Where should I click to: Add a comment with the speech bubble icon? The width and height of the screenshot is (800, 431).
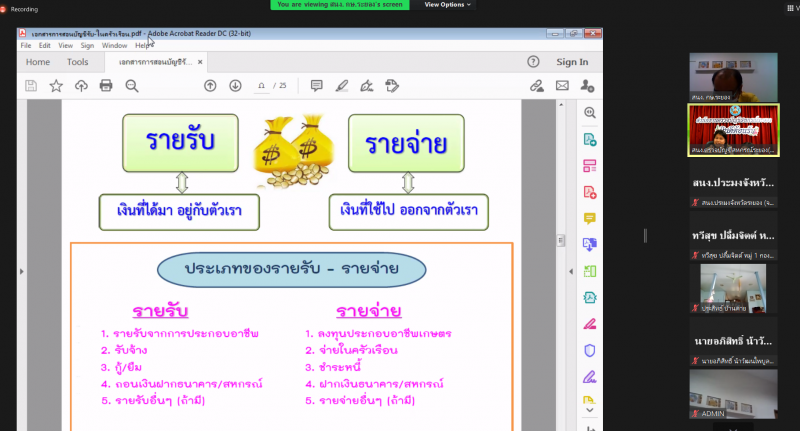[316, 86]
